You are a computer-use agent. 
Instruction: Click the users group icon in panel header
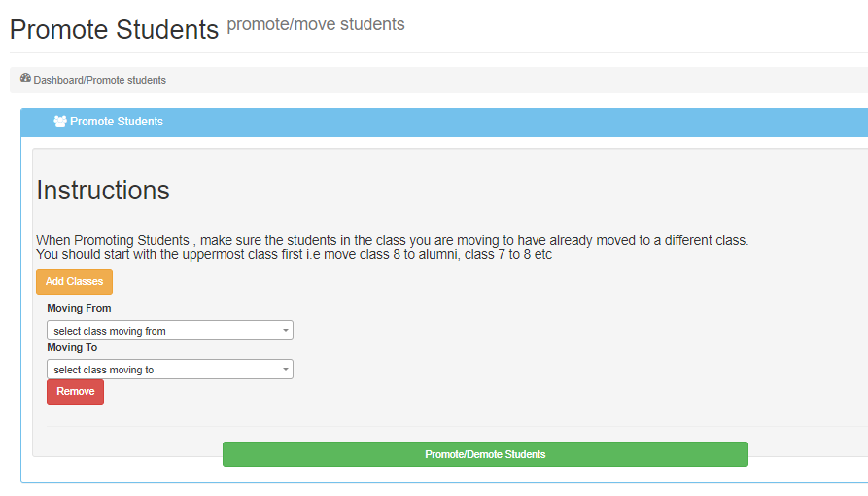tap(60, 123)
